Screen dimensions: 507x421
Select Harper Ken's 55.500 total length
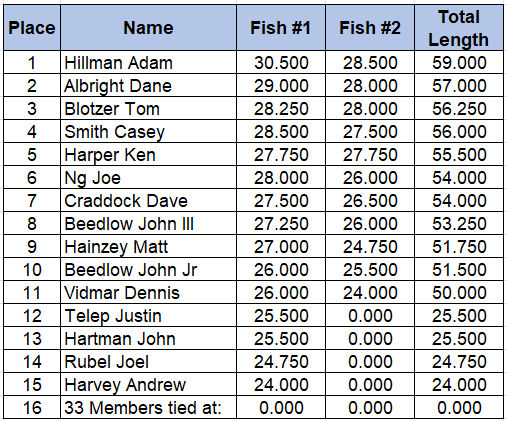459,154
